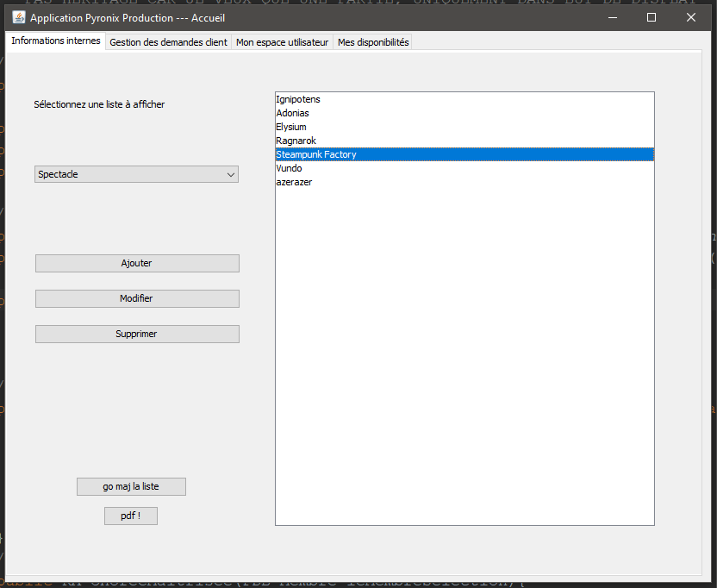717x588 pixels.
Task: Switch to the Mes disponibilités tab
Action: (372, 41)
